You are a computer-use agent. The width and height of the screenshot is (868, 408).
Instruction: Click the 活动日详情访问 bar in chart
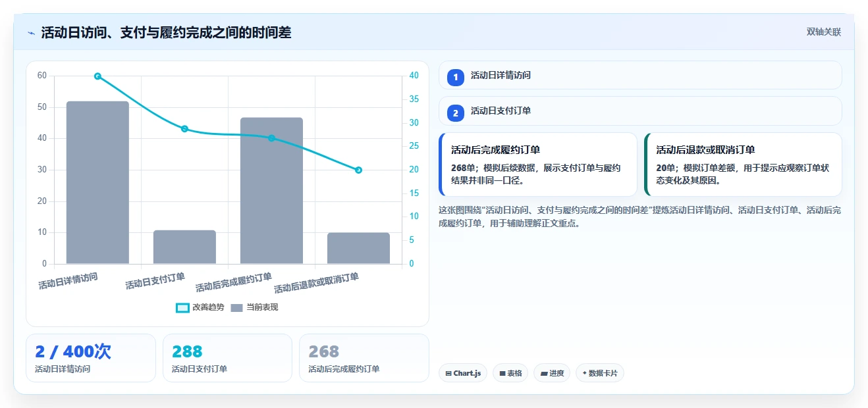point(97,182)
